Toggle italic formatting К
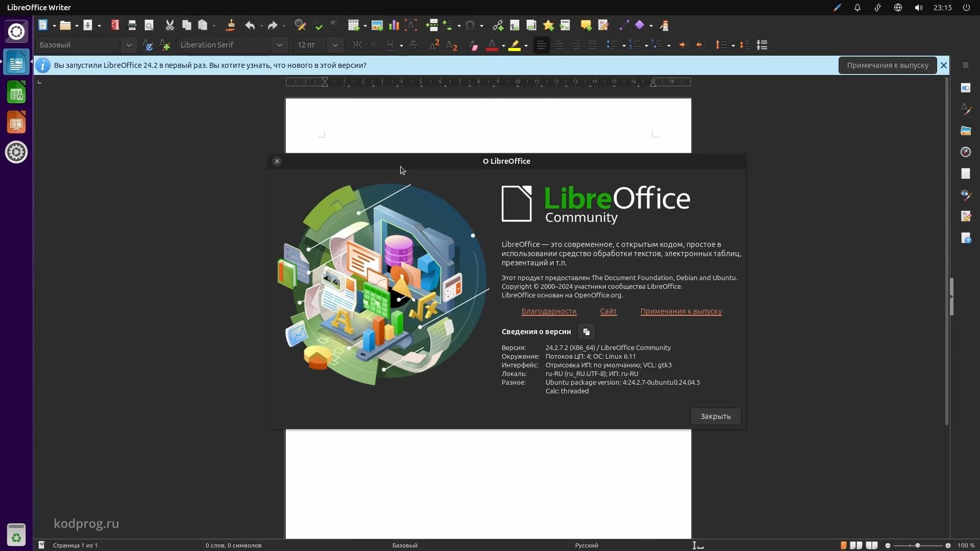Screen dimensions: 980x551 click(374, 45)
